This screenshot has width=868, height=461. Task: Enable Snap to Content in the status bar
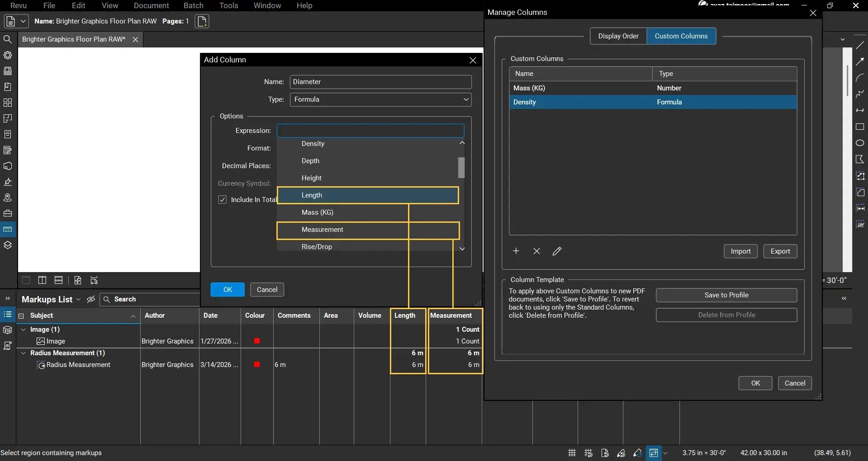click(605, 453)
